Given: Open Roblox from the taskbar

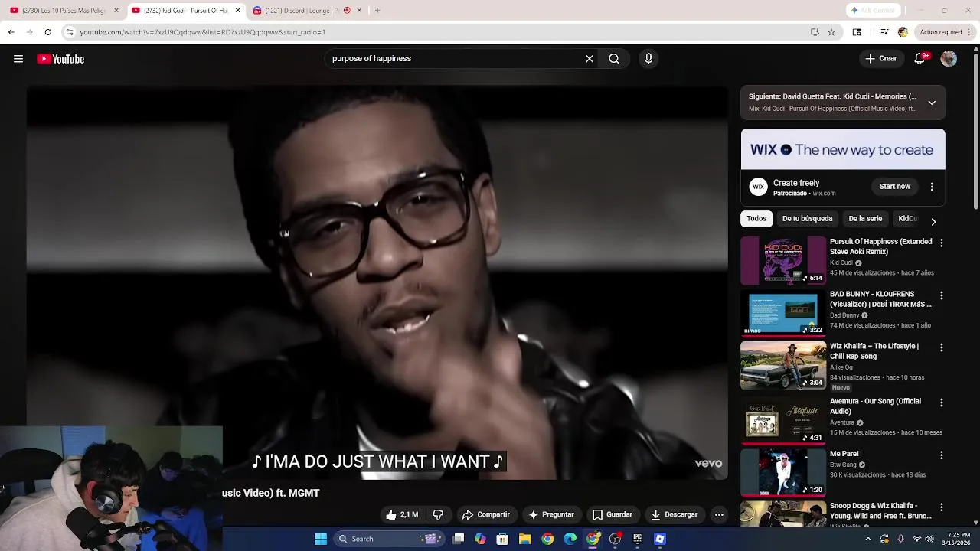Looking at the screenshot, I should pyautogui.click(x=660, y=539).
